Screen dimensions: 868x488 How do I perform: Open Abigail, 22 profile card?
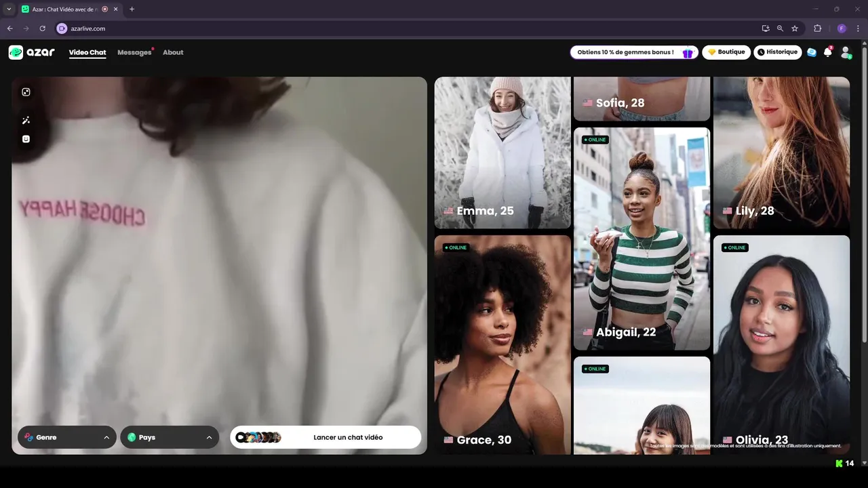[x=642, y=239]
